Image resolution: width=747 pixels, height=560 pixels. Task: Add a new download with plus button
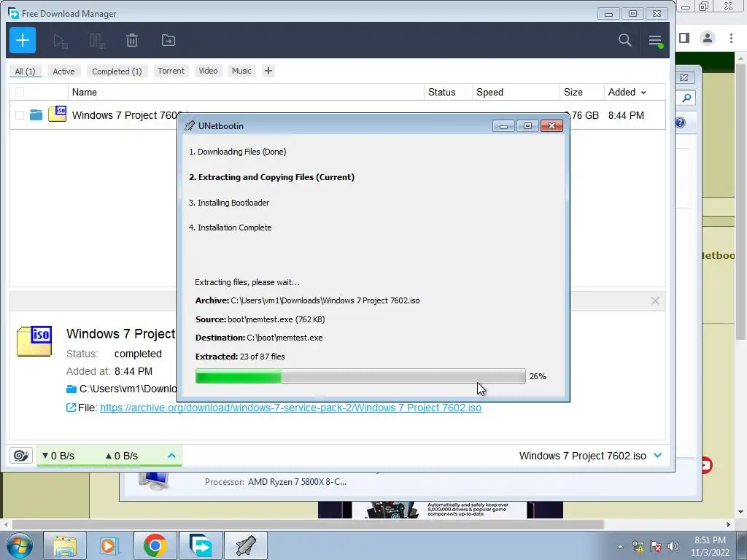(x=23, y=41)
